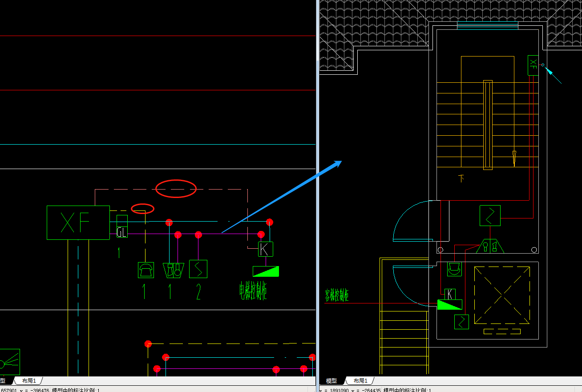Viewport: 582px width, 392px height.
Task: Select telephone symbol in right floor plan
Action: [x=454, y=269]
